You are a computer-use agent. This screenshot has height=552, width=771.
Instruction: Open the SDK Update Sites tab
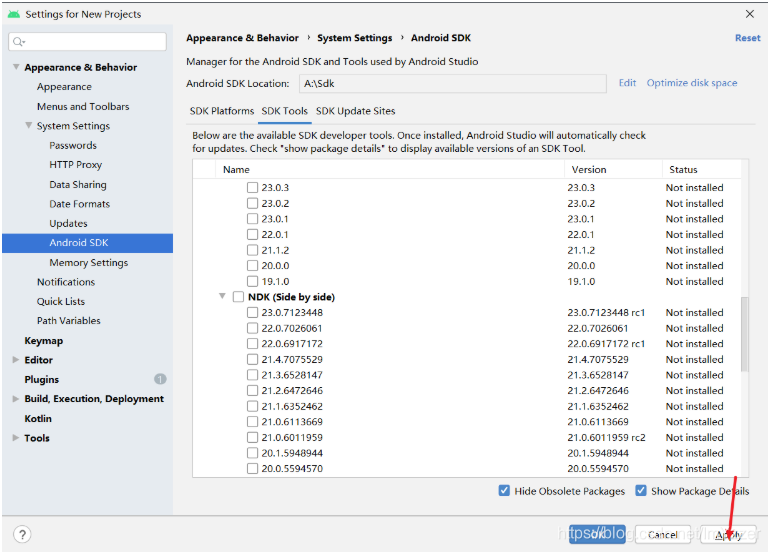tap(356, 111)
